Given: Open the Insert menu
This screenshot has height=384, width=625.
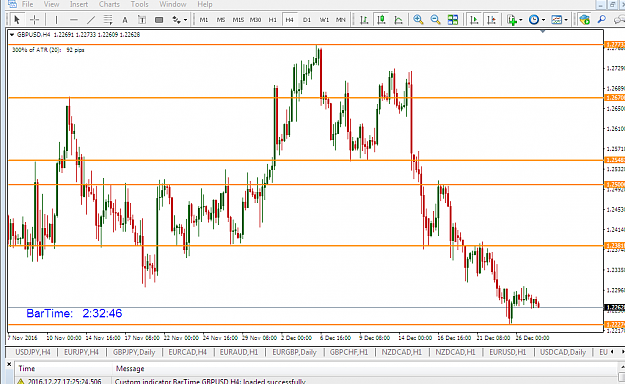Looking at the screenshot, I should [79, 4].
